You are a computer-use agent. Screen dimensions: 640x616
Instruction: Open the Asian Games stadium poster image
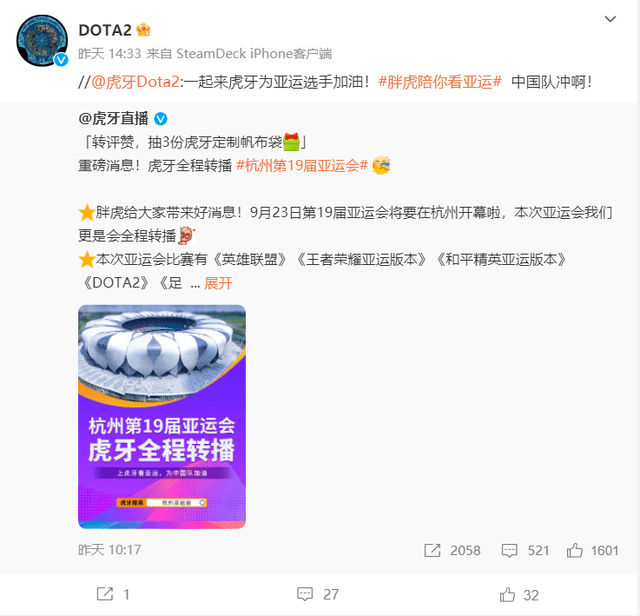pyautogui.click(x=162, y=416)
